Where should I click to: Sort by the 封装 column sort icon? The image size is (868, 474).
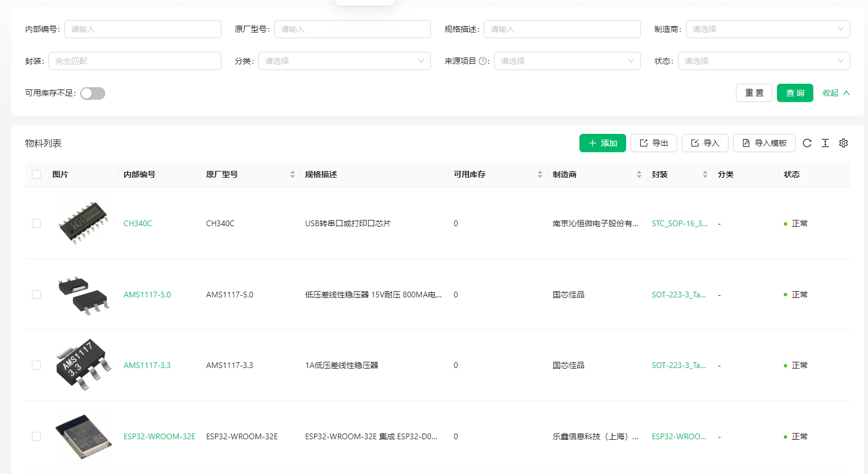pyautogui.click(x=705, y=174)
